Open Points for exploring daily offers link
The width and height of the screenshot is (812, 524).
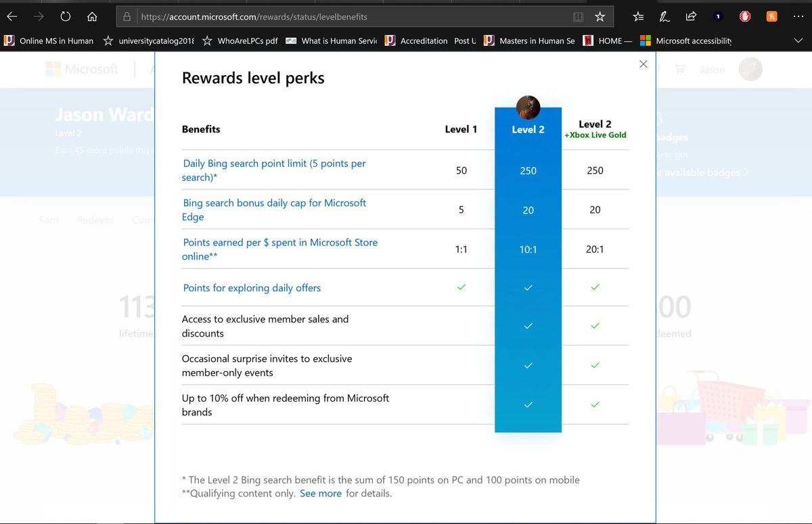pyautogui.click(x=252, y=288)
